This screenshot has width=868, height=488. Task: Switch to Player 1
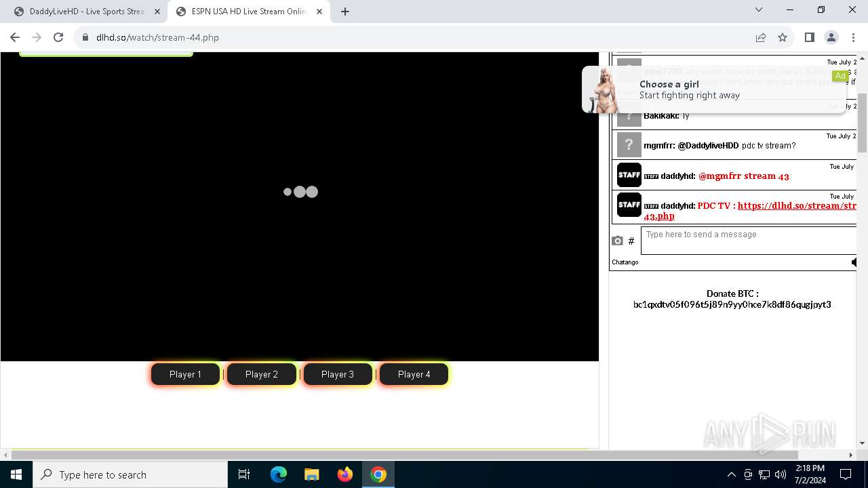185,374
